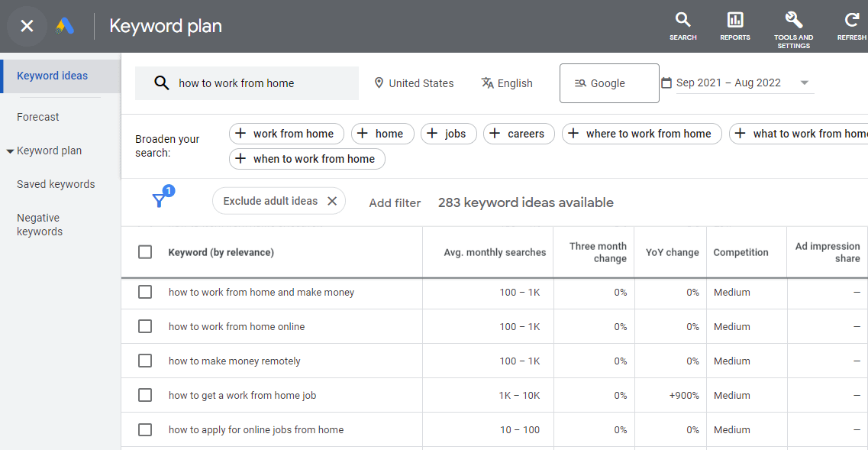Image resolution: width=868 pixels, height=450 pixels.
Task: Open the date range dropdown arrow
Action: (x=805, y=83)
